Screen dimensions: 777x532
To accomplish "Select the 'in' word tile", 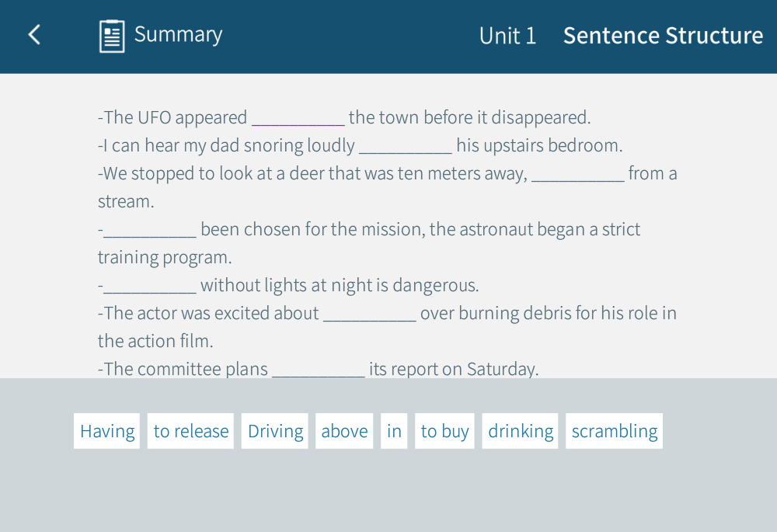I will (x=394, y=431).
